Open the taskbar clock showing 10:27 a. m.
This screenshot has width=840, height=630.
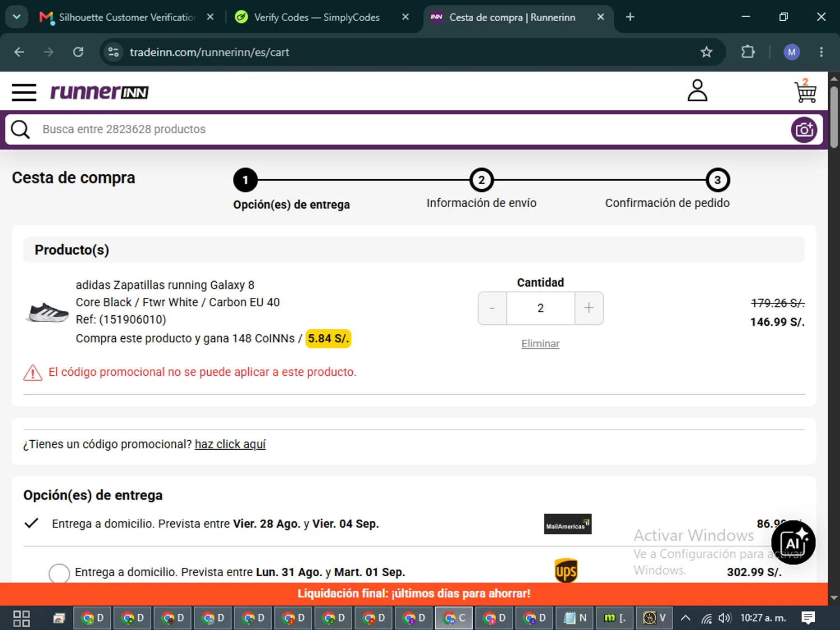[763, 618]
